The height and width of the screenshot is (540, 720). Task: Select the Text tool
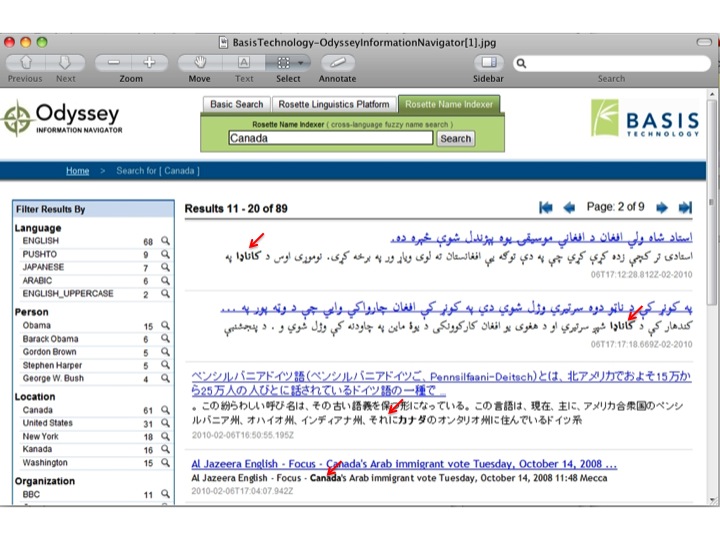point(244,62)
